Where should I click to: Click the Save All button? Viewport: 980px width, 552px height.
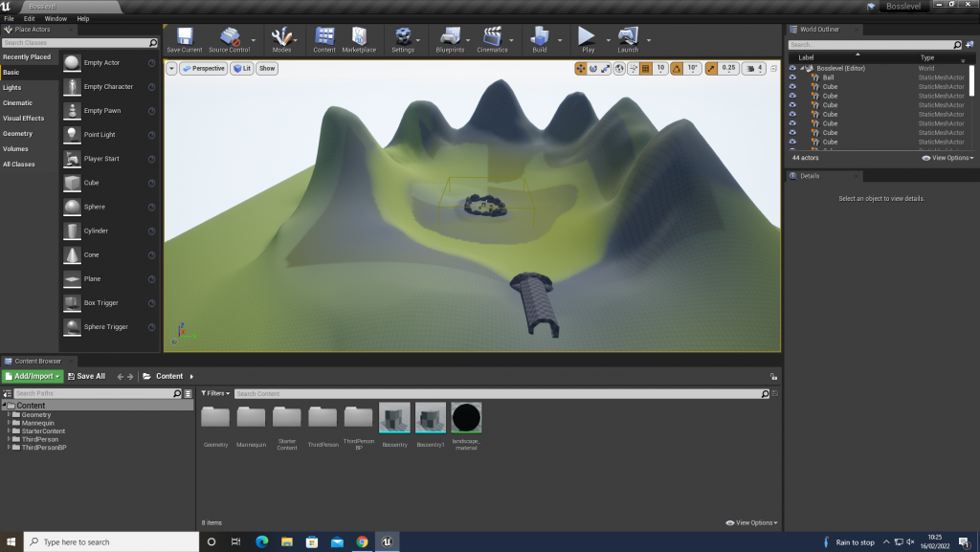click(86, 377)
